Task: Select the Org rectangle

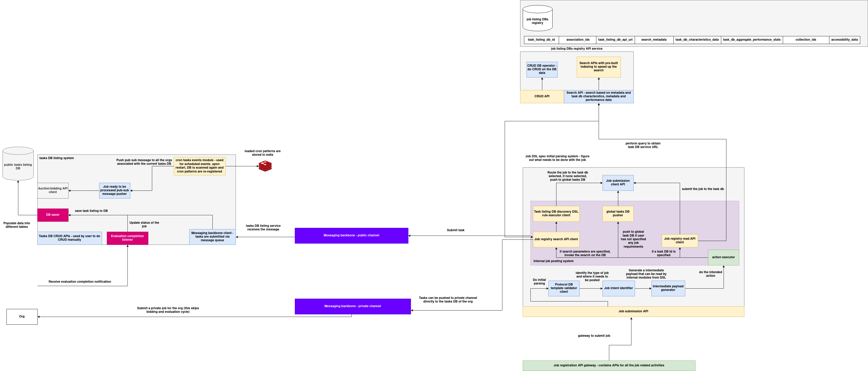Action: point(22,317)
